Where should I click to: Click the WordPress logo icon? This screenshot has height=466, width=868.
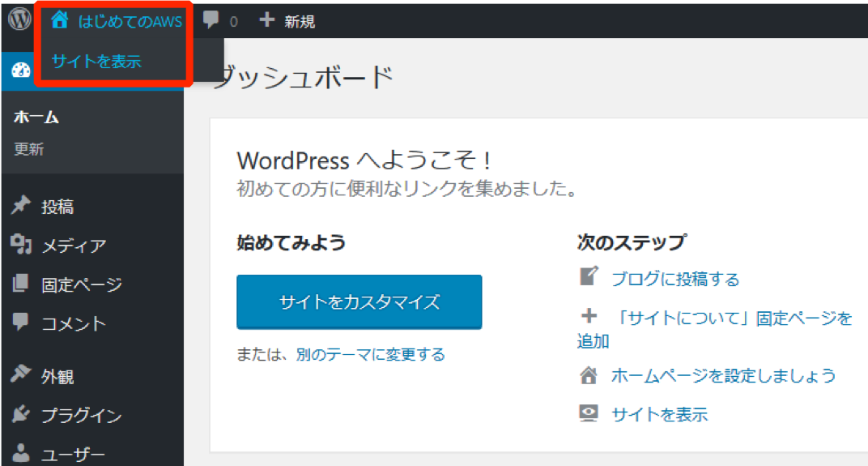pyautogui.click(x=19, y=19)
